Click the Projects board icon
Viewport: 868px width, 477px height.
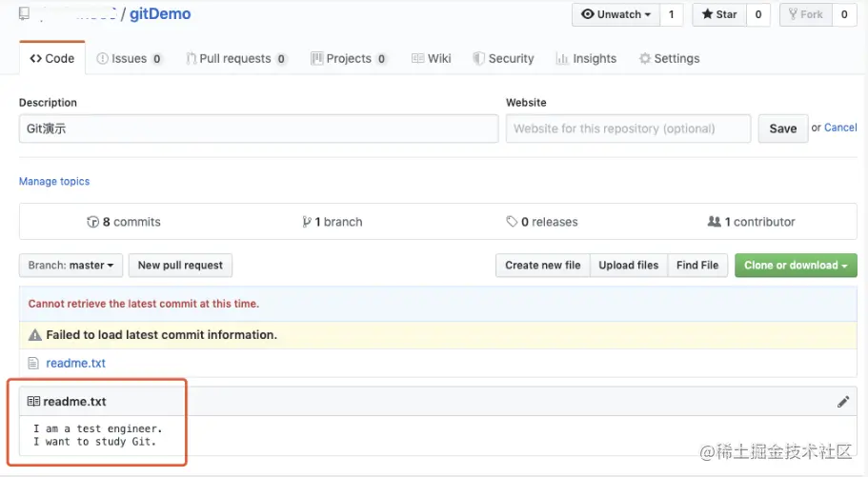click(x=316, y=58)
